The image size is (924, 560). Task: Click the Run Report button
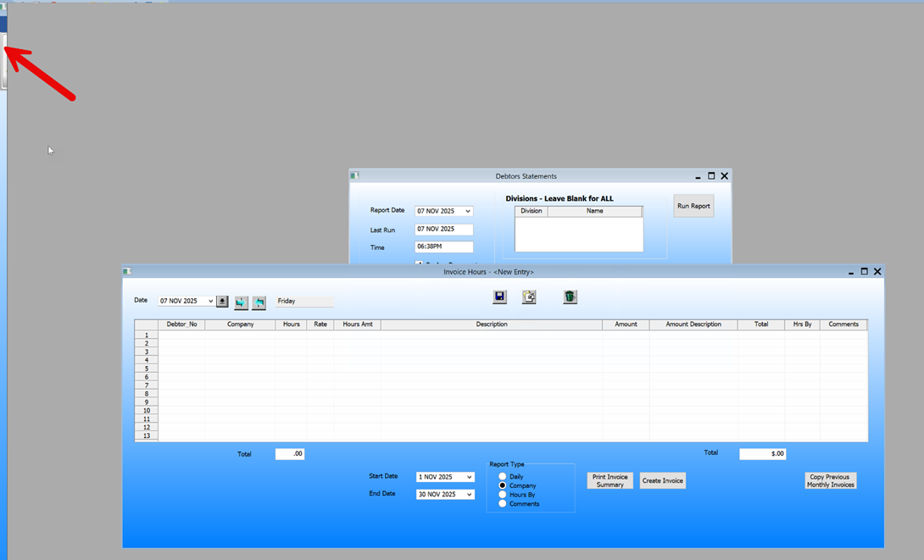693,206
